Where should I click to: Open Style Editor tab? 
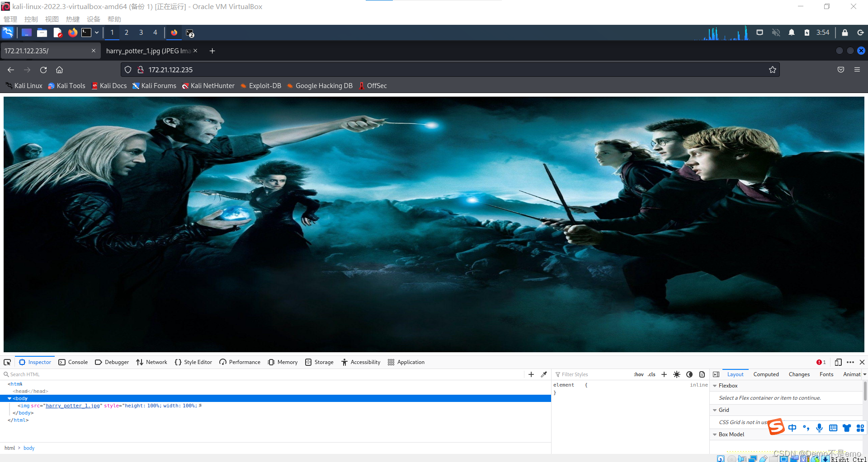click(x=193, y=362)
